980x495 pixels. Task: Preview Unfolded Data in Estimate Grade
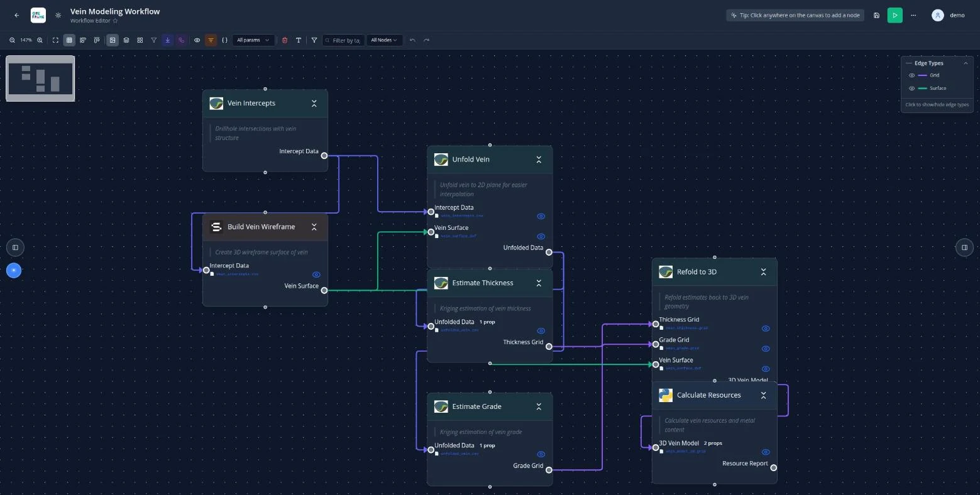(x=541, y=454)
